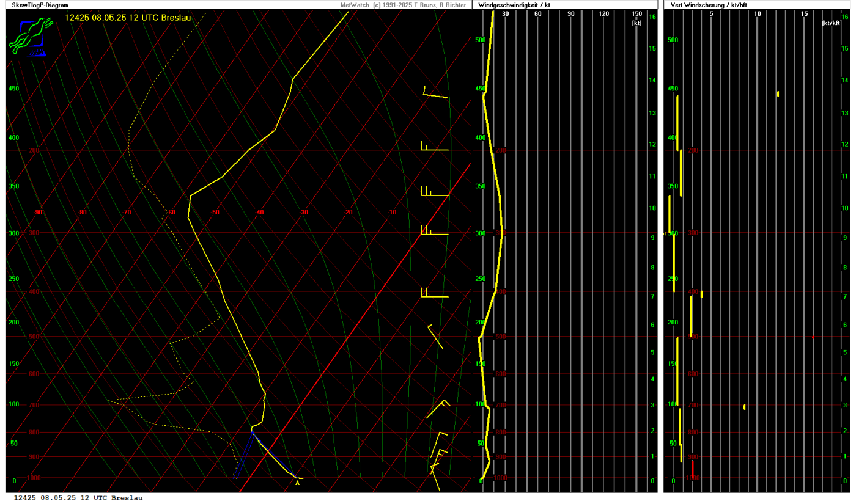Click the -30 isotherm label
The image size is (856, 504).
[303, 213]
